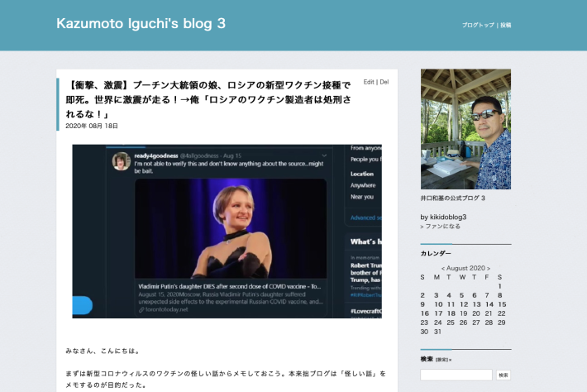
Task: Click the by kikidoblog3 author text
Action: click(x=443, y=218)
